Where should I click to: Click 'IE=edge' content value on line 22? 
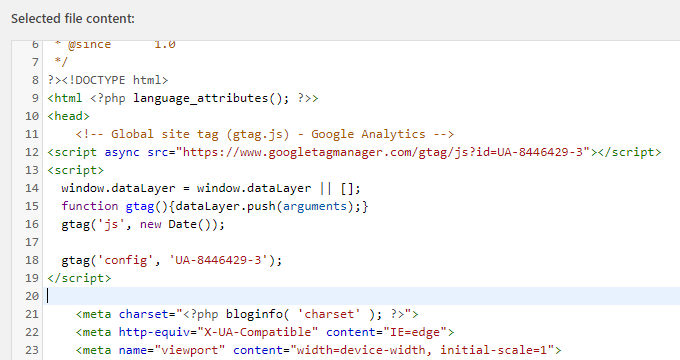pos(415,332)
